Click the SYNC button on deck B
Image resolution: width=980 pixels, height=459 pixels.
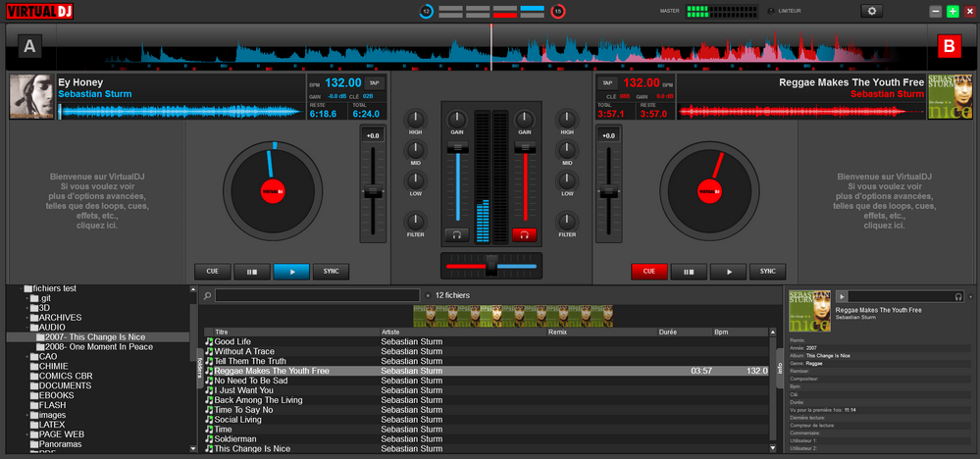pyautogui.click(x=767, y=272)
